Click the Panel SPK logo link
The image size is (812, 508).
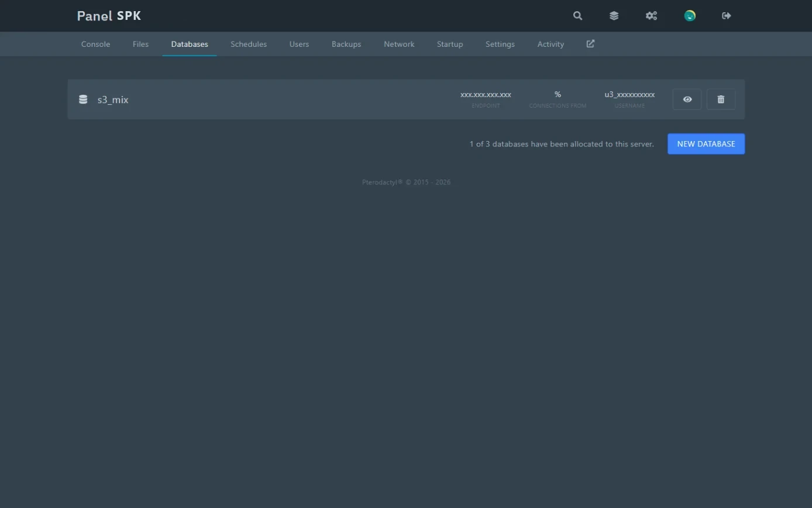[109, 16]
